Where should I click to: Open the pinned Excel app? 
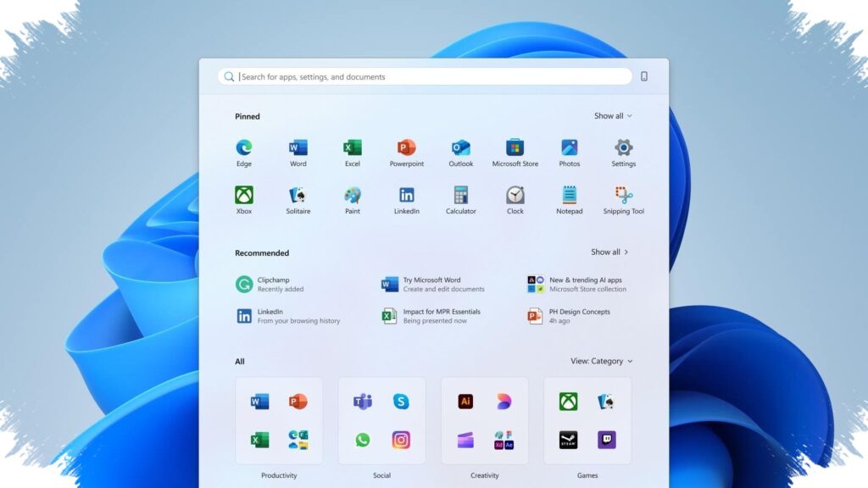pos(352,152)
